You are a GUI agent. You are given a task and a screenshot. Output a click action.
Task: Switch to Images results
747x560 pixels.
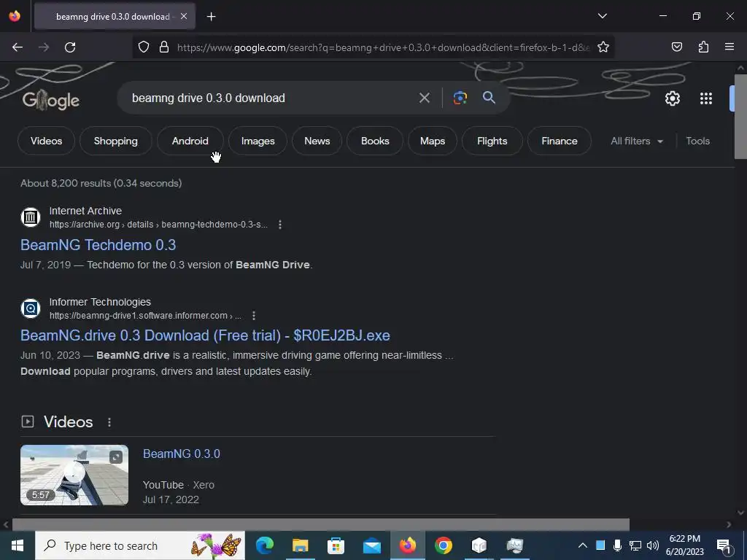[258, 141]
